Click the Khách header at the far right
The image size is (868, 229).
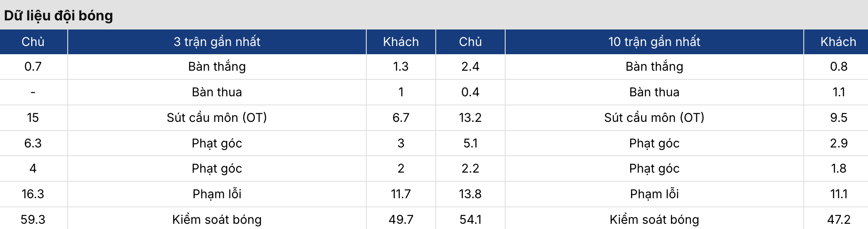click(838, 42)
